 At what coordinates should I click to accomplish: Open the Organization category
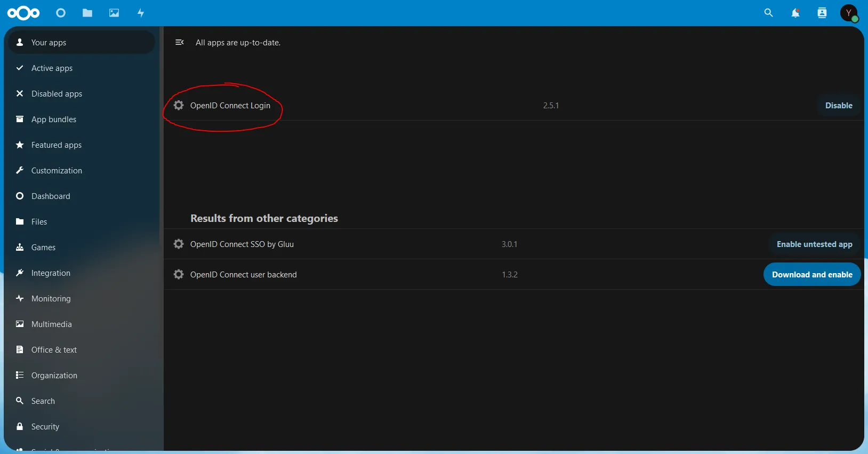tap(82, 375)
